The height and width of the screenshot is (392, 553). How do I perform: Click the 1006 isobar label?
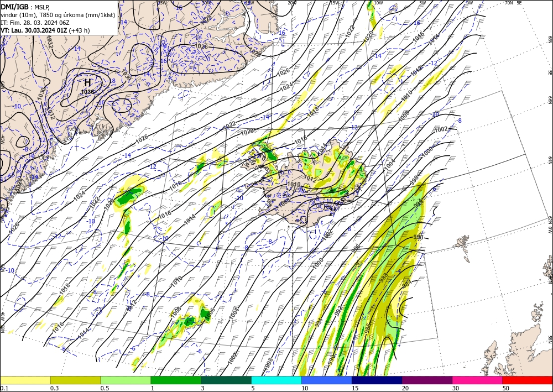point(210,312)
